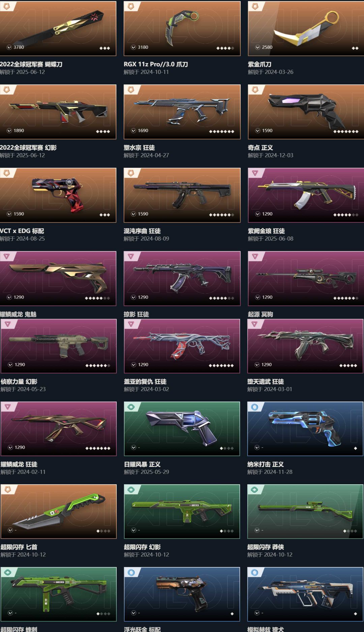
Task: Click the tier badge icon on 2022全球冠军赛 蝴蝶刀
Action: 6,6
